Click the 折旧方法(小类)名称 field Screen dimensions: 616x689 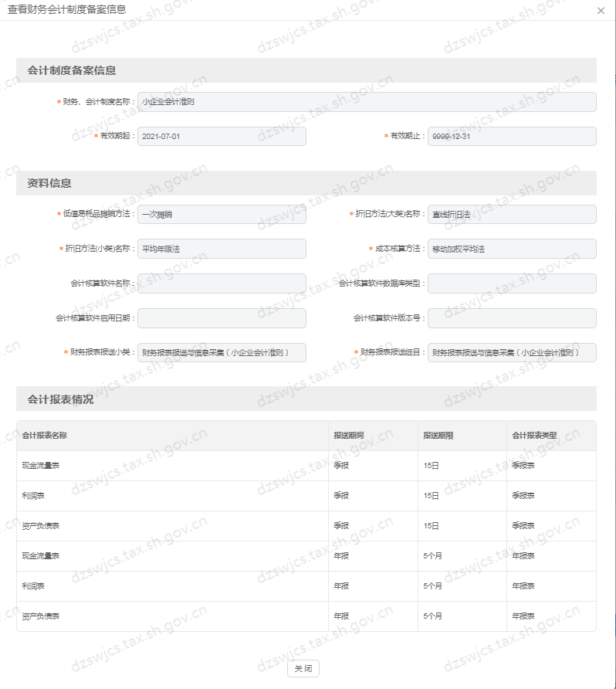[x=222, y=249]
